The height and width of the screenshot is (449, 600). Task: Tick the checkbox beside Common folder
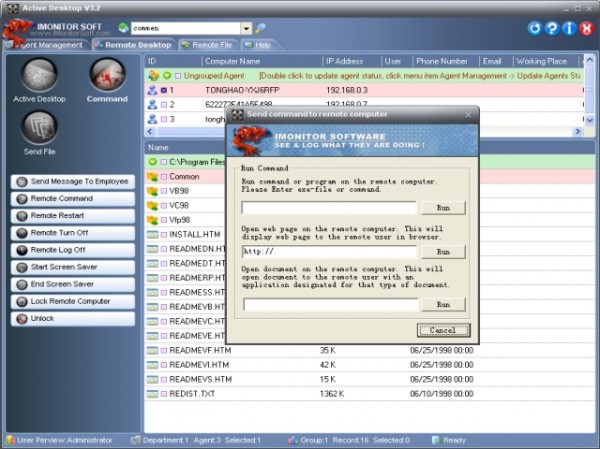[x=164, y=176]
